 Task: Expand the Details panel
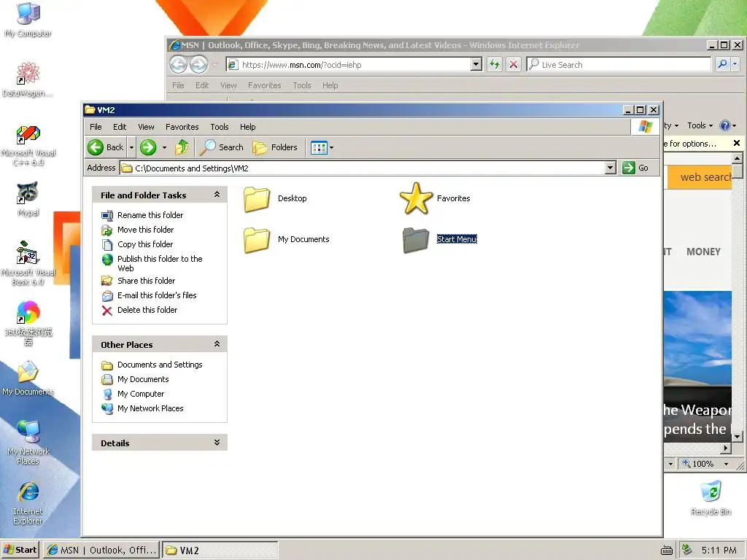click(217, 443)
